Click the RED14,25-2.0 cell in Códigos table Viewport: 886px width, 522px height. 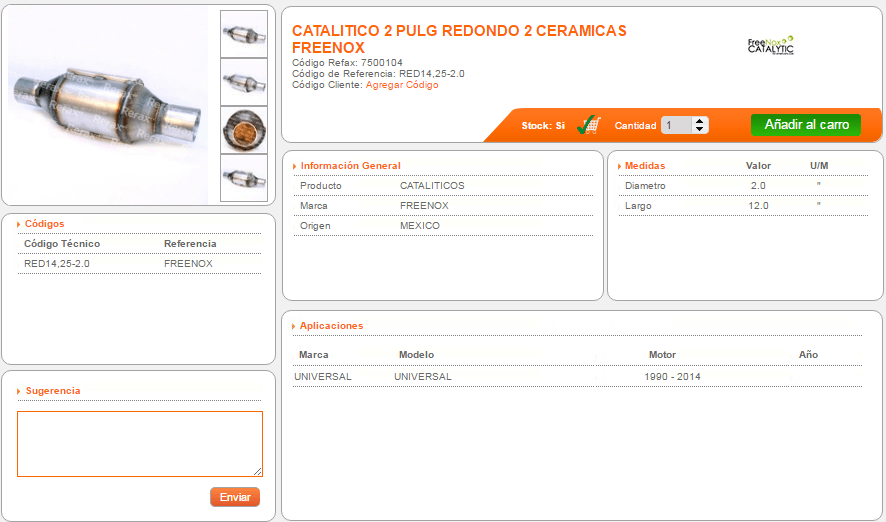coord(57,264)
